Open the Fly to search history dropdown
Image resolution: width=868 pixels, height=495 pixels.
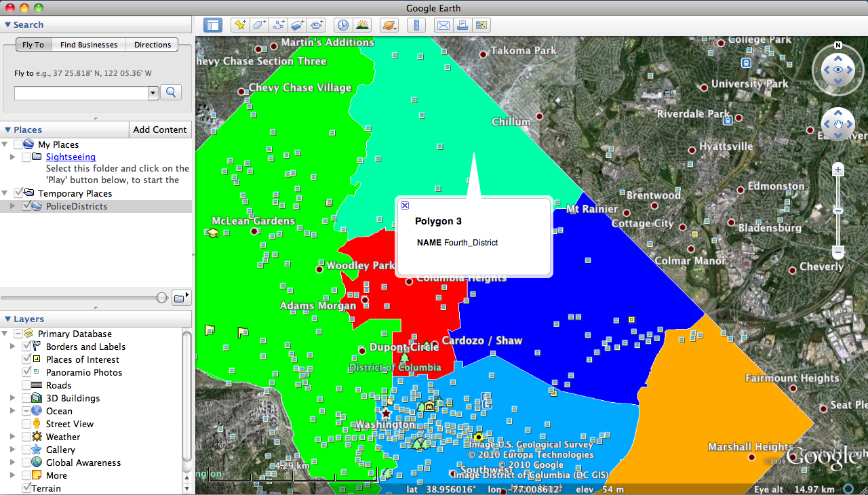click(x=153, y=93)
